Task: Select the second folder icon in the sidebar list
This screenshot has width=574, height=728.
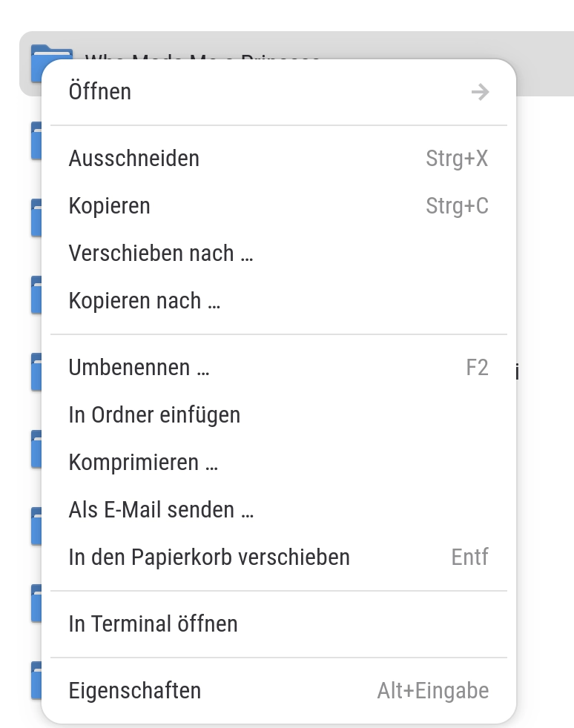Action: pos(36,141)
